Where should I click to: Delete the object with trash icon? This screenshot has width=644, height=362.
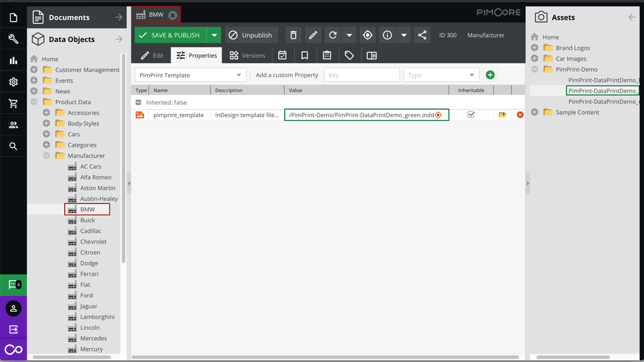pyautogui.click(x=293, y=35)
